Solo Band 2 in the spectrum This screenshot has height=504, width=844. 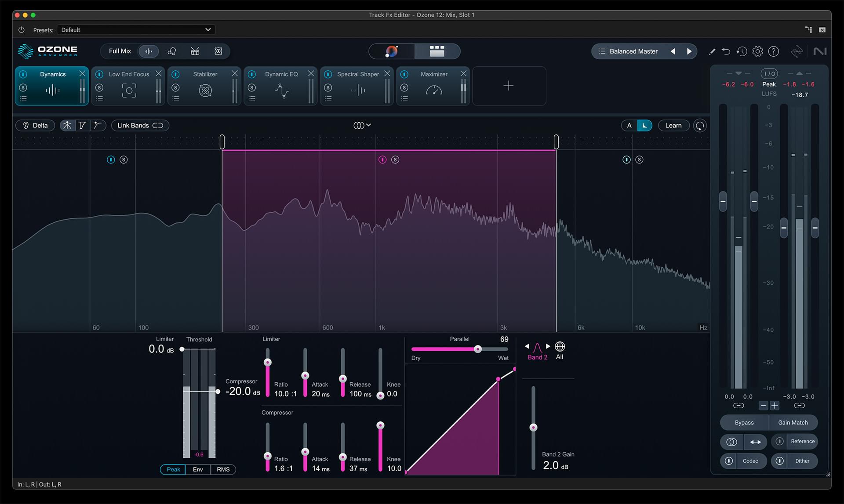click(395, 160)
